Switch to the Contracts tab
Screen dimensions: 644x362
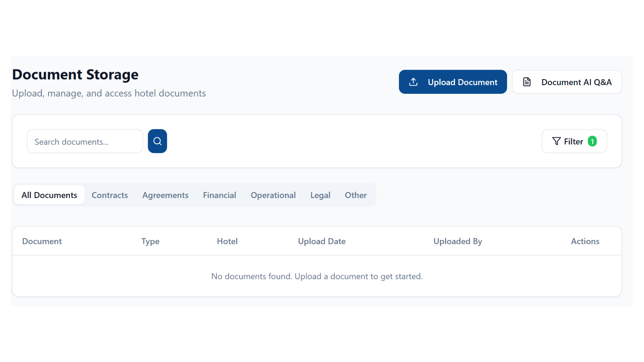(110, 195)
